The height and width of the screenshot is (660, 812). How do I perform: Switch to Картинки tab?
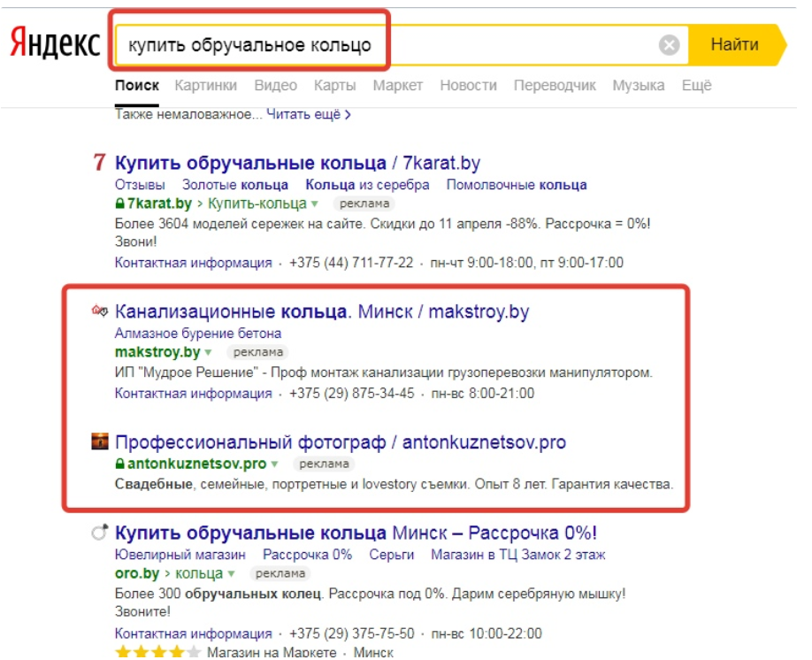tap(205, 86)
